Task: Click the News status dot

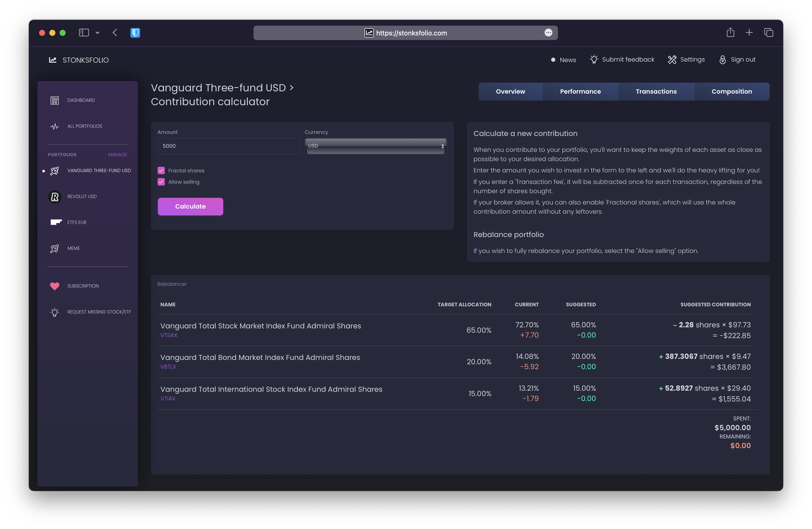Action: (553, 60)
